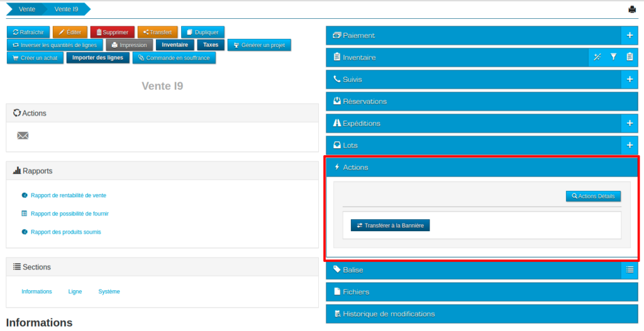The image size is (644, 331).
Task: Click the plus icon on the Lots bar
Action: click(630, 145)
